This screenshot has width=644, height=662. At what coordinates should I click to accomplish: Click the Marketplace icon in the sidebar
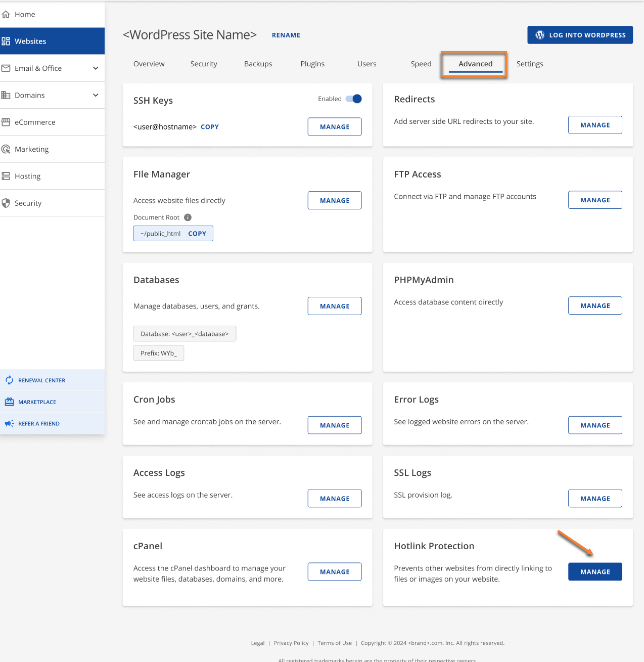click(x=10, y=402)
